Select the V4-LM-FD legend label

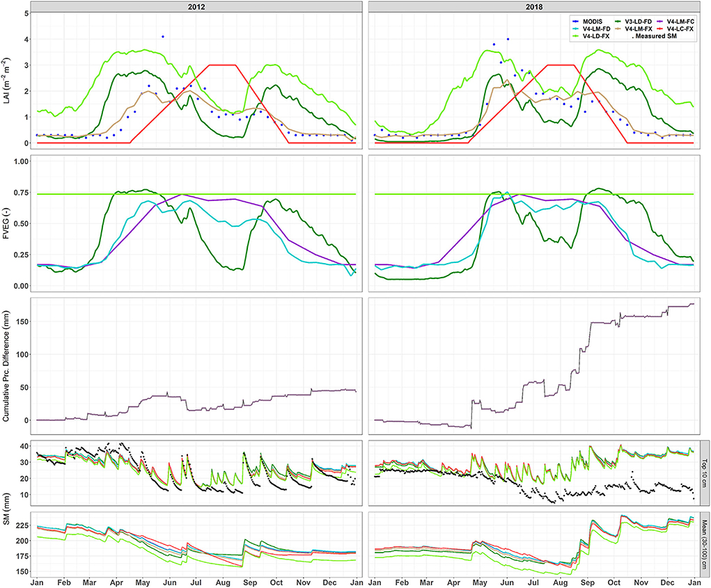click(x=597, y=29)
